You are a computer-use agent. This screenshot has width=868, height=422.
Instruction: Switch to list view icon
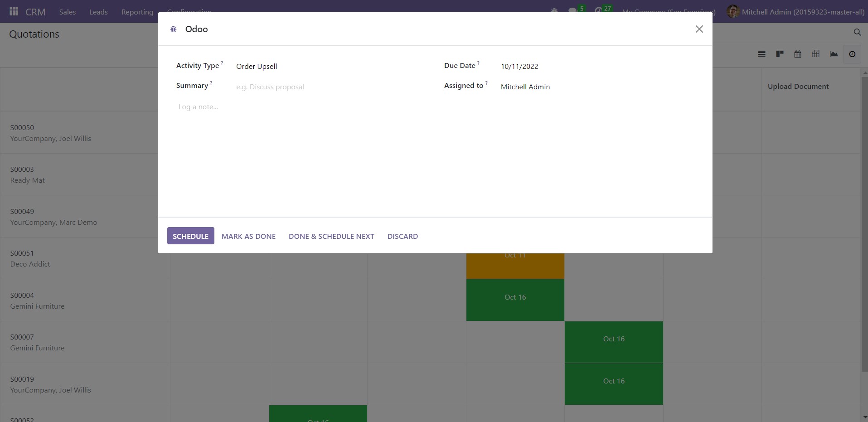pyautogui.click(x=761, y=54)
